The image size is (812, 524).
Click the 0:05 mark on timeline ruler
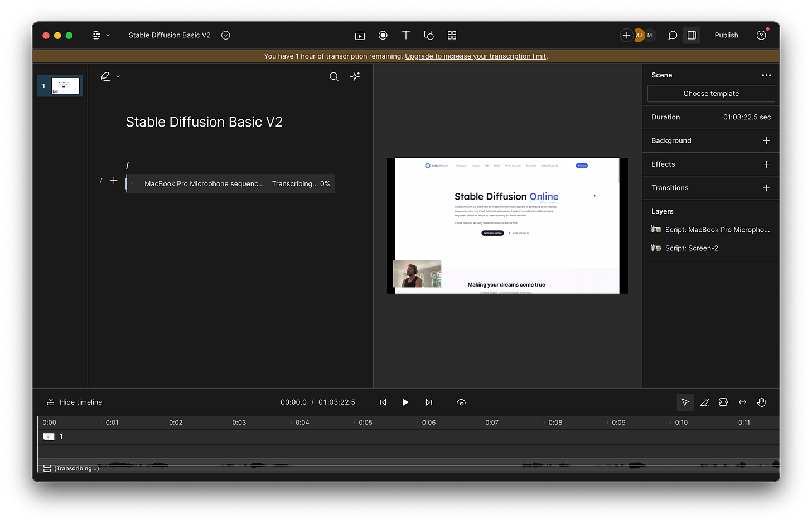click(365, 423)
